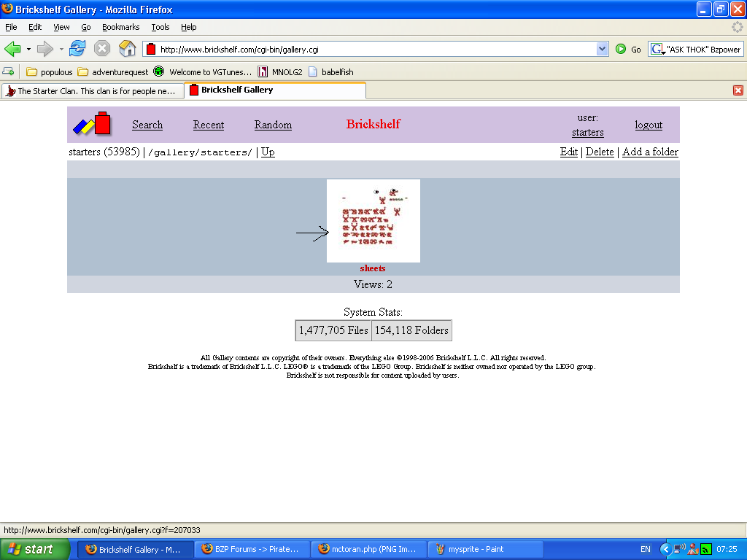
Task: Click the 1,477,705 Files stat cell
Action: tap(333, 330)
